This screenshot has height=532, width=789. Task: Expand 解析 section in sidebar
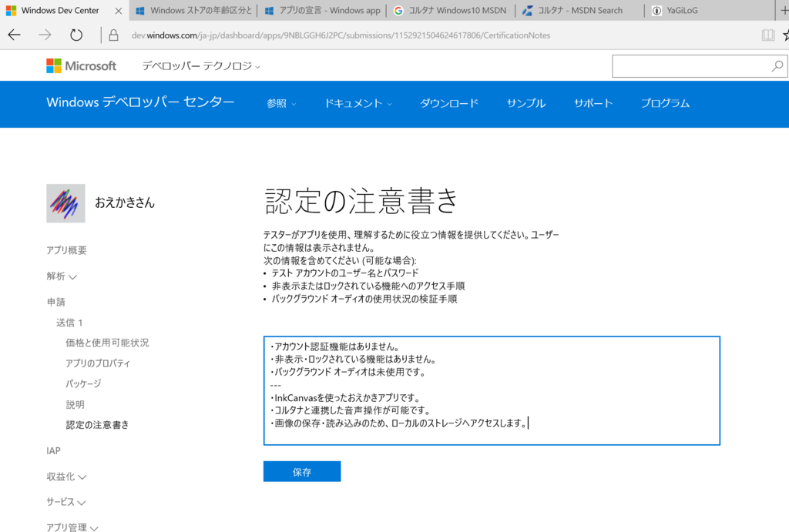62,276
